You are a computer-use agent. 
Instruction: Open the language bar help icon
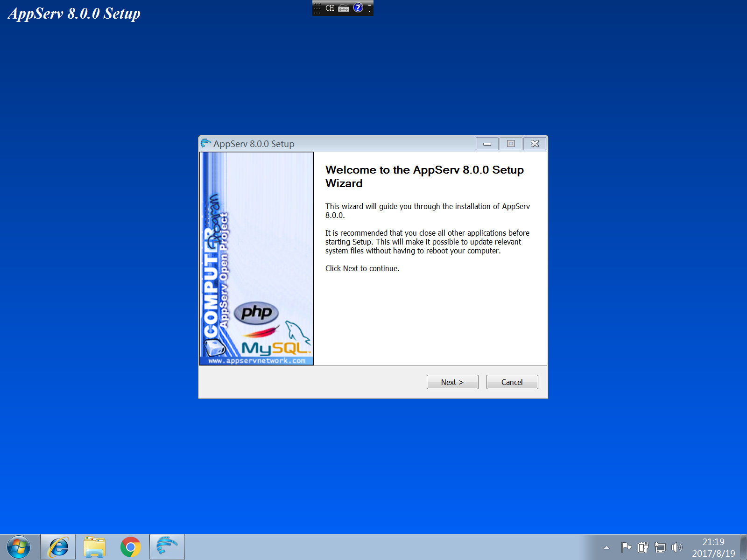358,7
